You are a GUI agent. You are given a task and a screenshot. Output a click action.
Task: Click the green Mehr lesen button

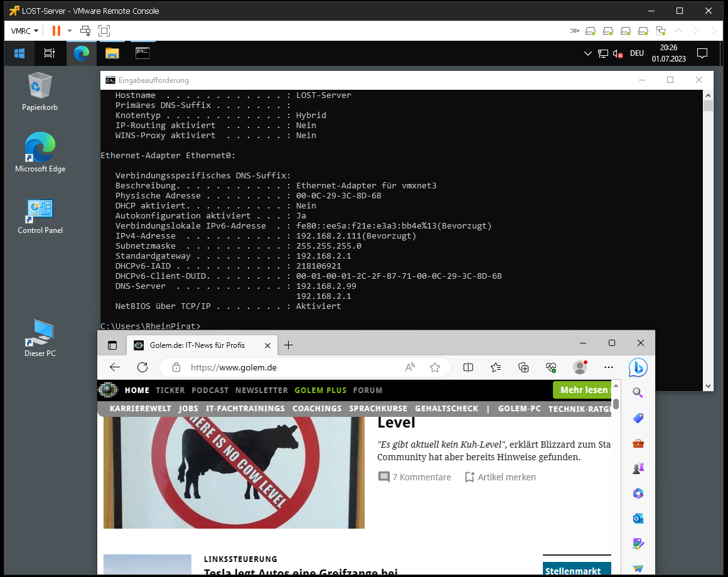coord(582,390)
